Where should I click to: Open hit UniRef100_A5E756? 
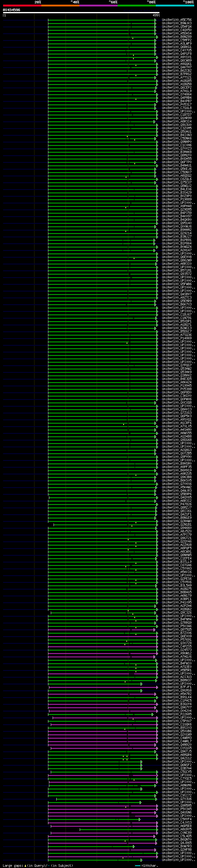tap(177, 20)
